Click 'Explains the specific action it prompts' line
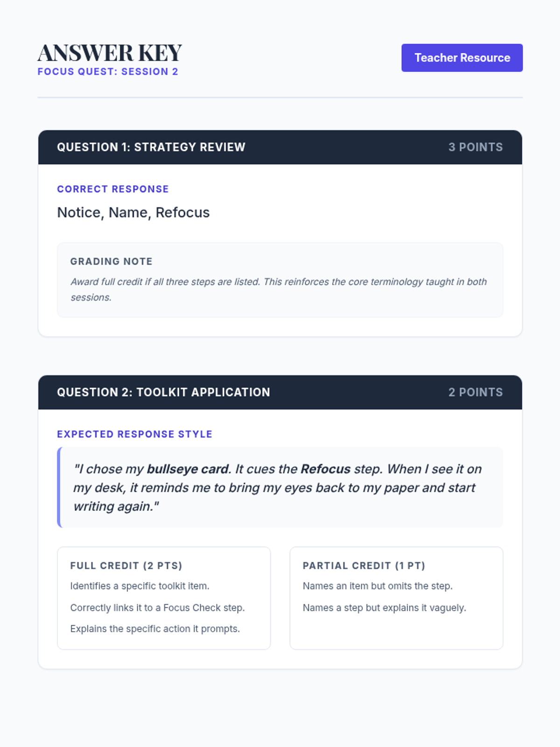The width and height of the screenshot is (560, 747). (155, 629)
